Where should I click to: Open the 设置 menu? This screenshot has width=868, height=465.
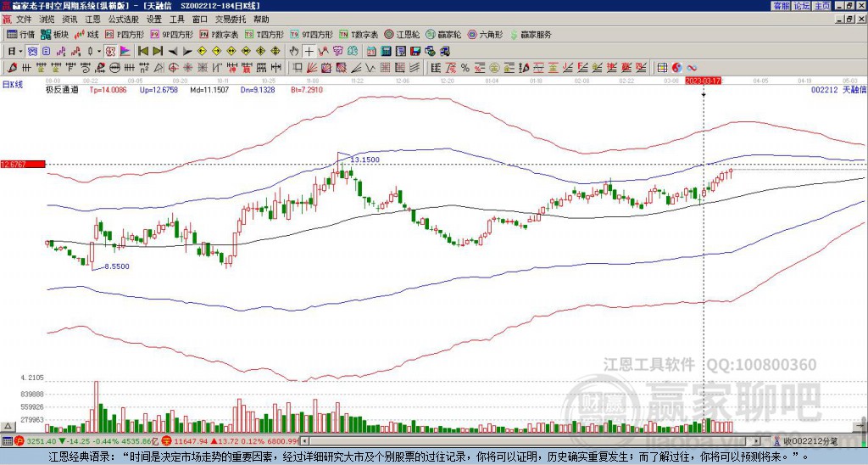click(154, 20)
